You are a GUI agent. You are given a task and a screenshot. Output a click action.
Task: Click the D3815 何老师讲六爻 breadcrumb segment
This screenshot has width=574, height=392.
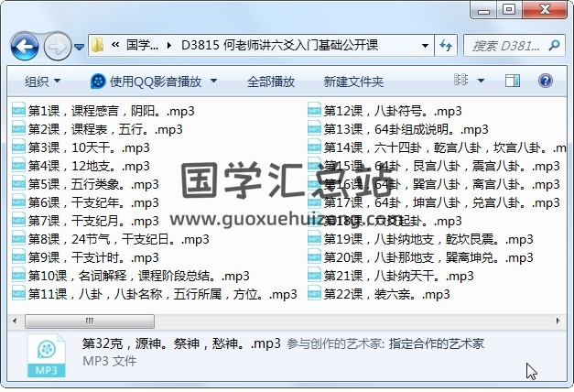point(279,45)
